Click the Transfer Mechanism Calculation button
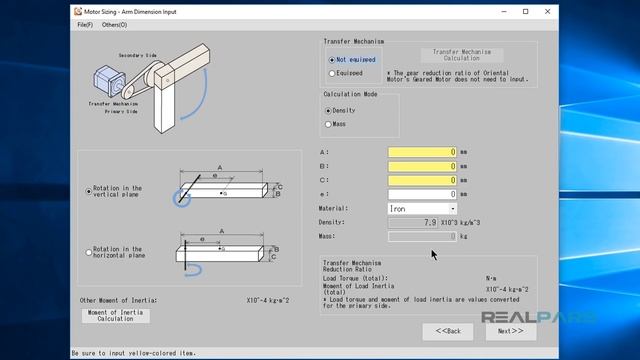This screenshot has width=640, height=360. pos(462,55)
